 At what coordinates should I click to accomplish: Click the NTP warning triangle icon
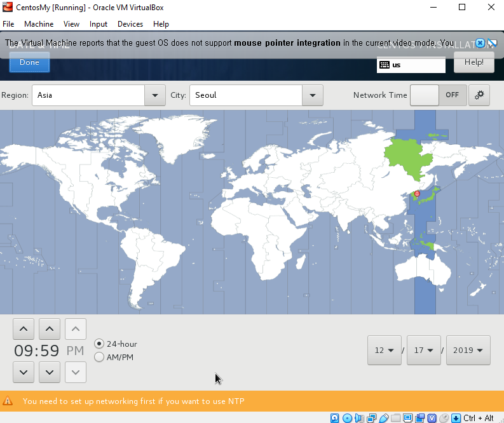click(x=8, y=401)
